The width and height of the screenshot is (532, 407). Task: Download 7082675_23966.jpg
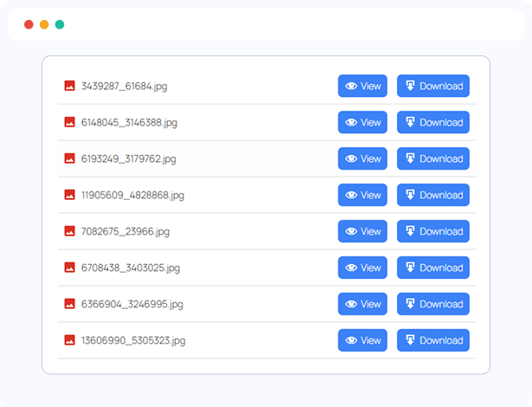pyautogui.click(x=433, y=231)
